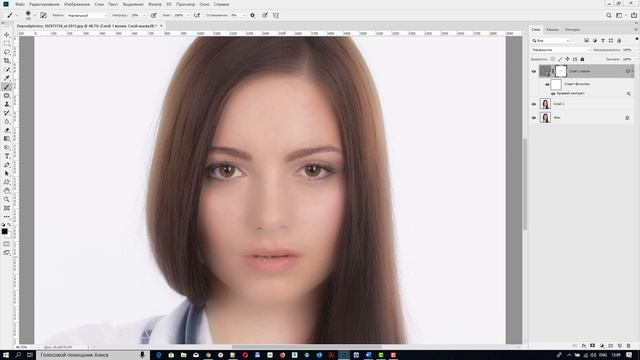Edit High Pass filter blending options
Screen dimensions: 640x360
(629, 94)
